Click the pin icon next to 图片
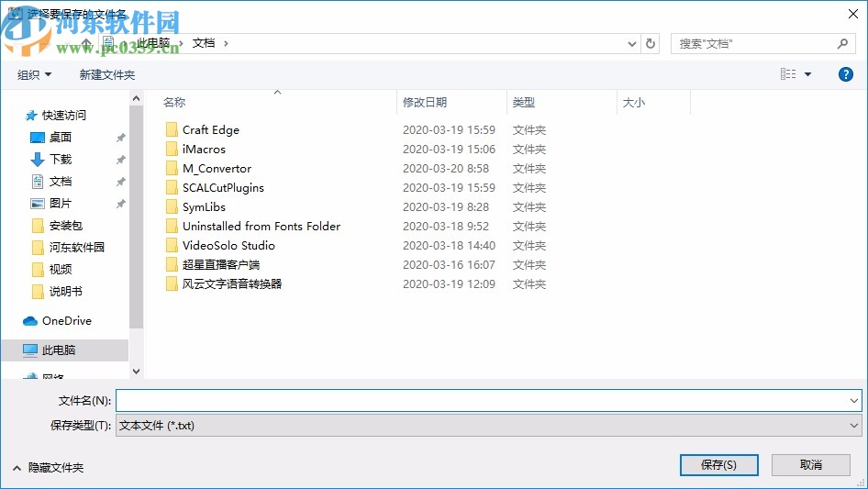 coord(121,204)
